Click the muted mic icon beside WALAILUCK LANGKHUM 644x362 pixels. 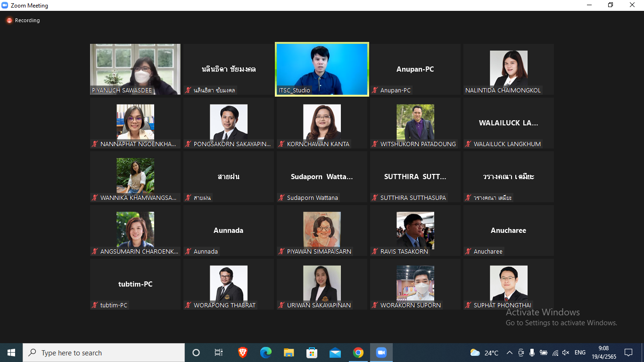pos(469,144)
